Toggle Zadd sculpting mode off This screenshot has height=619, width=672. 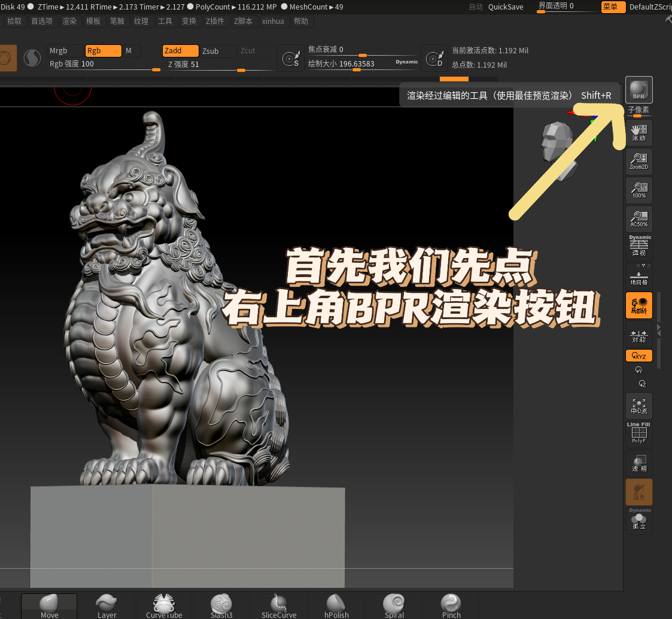pos(180,51)
